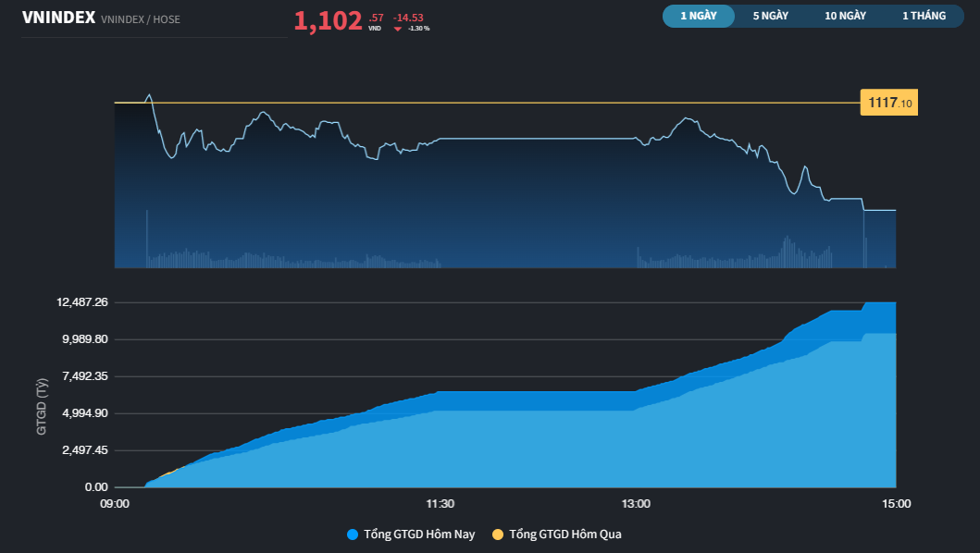Screen dimensions: 980x553
Task: Select the 1 NGÀY tab
Action: pos(698,16)
